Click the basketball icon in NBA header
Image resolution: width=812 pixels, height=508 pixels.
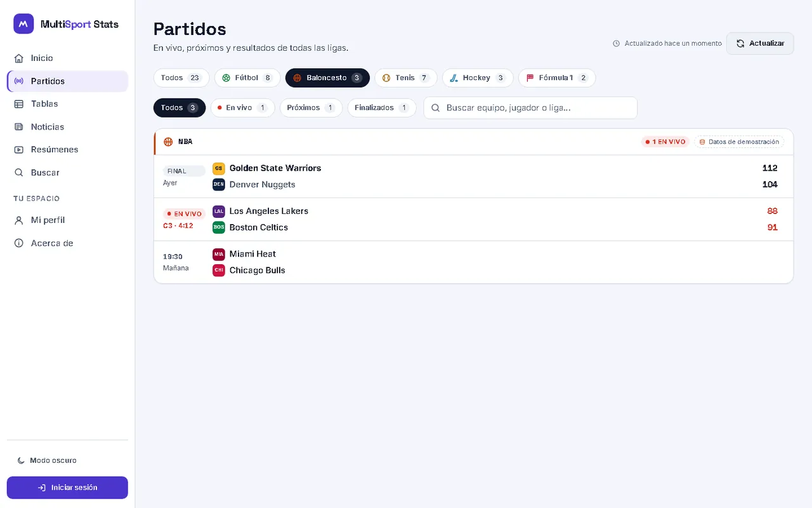coord(168,142)
